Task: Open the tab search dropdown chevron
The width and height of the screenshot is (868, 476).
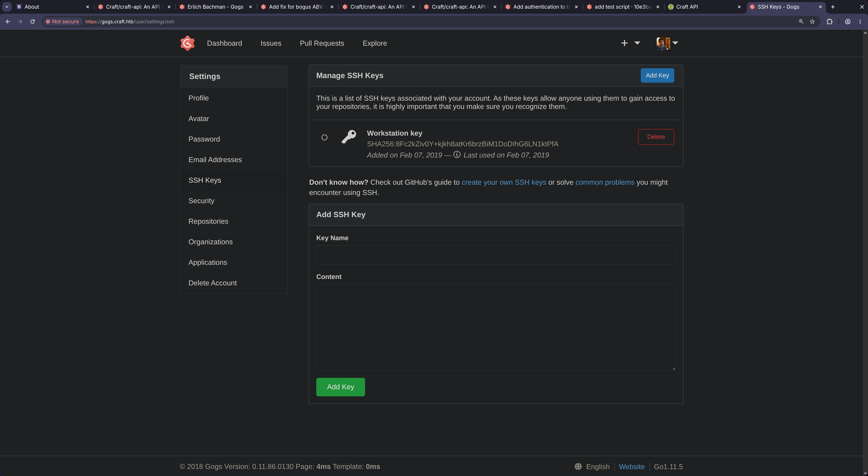Action: pos(7,7)
